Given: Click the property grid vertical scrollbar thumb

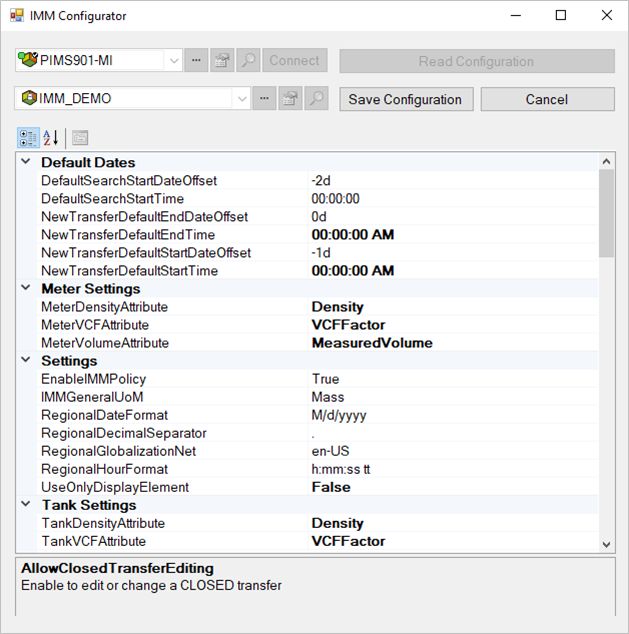Looking at the screenshot, I should (x=606, y=213).
